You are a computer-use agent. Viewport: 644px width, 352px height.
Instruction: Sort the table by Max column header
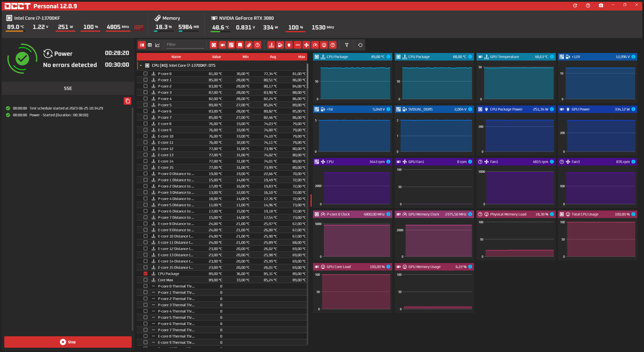[301, 57]
